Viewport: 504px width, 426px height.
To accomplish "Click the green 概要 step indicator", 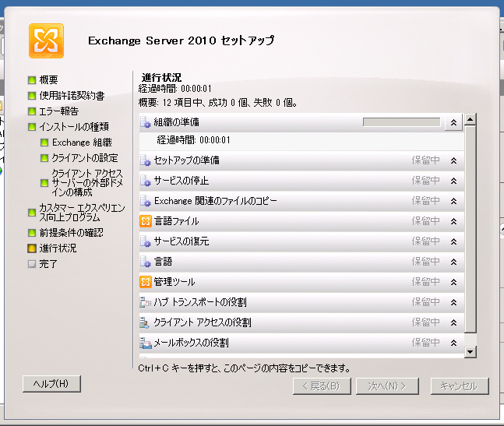I will point(32,80).
